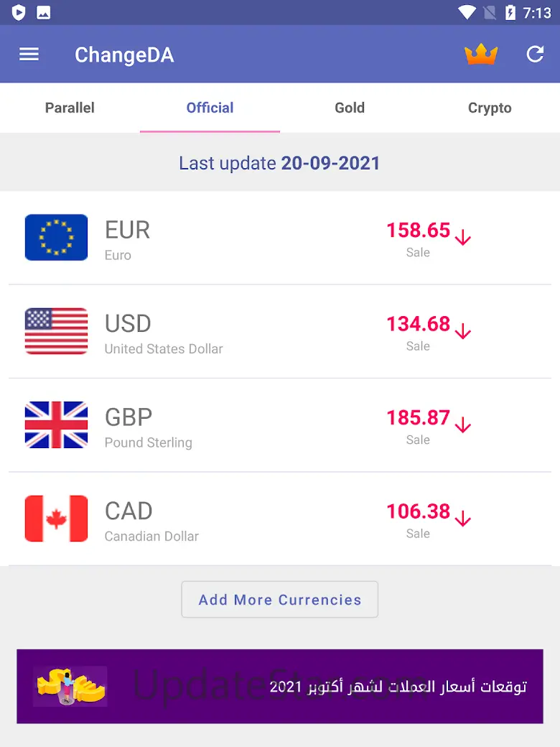Tap the down arrow beside 158.65

click(x=463, y=237)
